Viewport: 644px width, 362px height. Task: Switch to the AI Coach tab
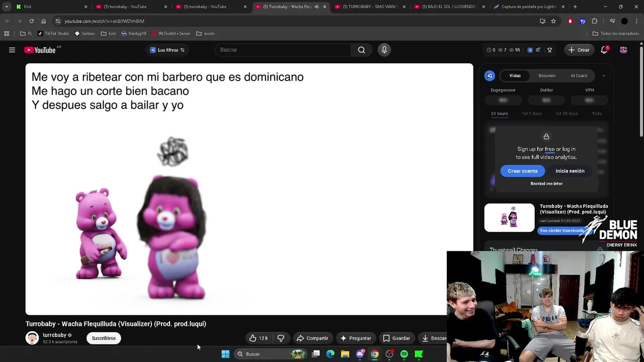[x=579, y=75]
